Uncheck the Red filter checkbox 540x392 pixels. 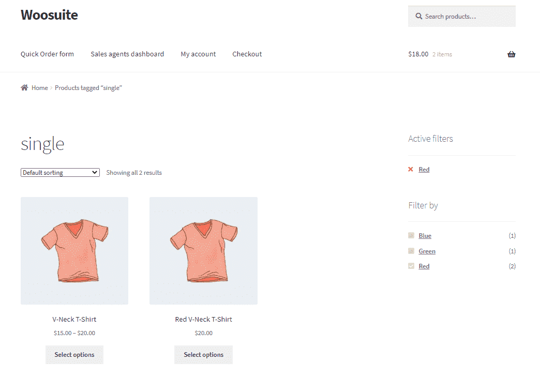(411, 266)
